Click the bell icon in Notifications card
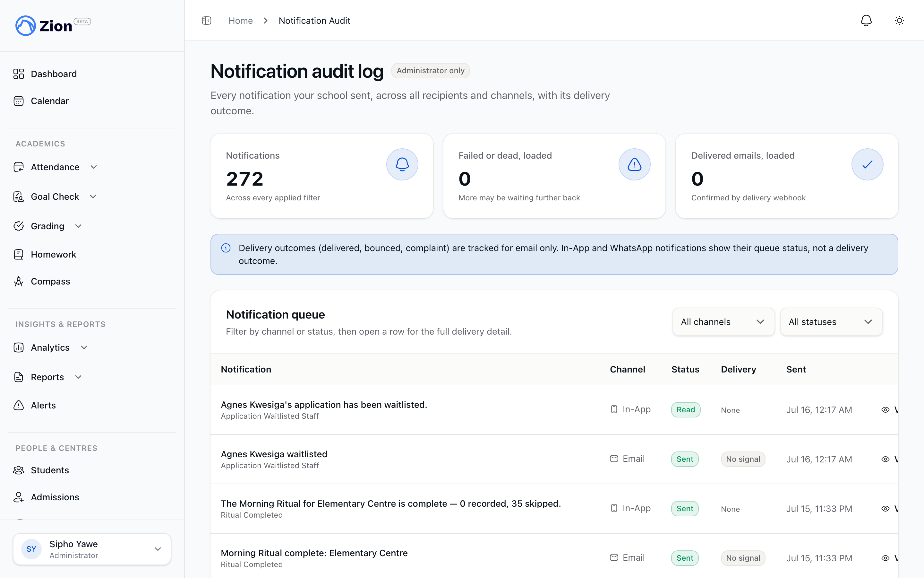This screenshot has height=578, width=924. [x=402, y=164]
